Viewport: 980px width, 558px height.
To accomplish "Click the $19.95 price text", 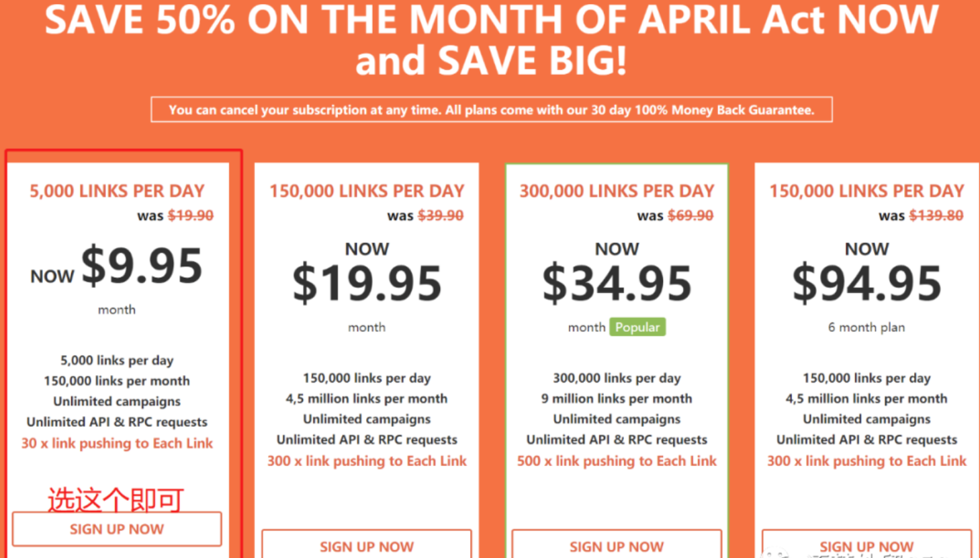I will pyautogui.click(x=367, y=283).
